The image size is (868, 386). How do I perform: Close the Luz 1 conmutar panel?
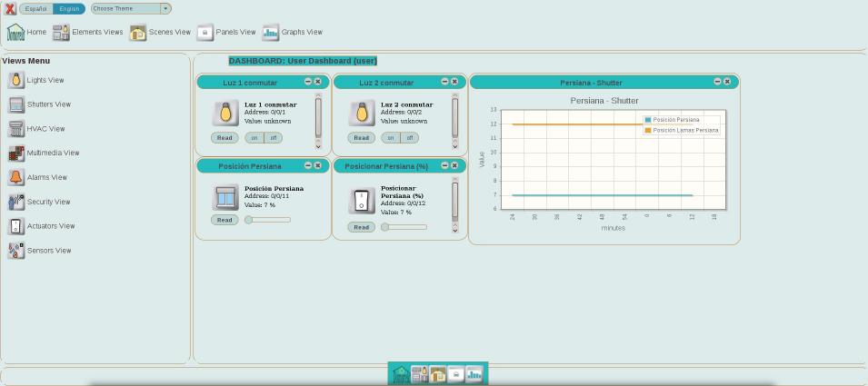(x=318, y=82)
